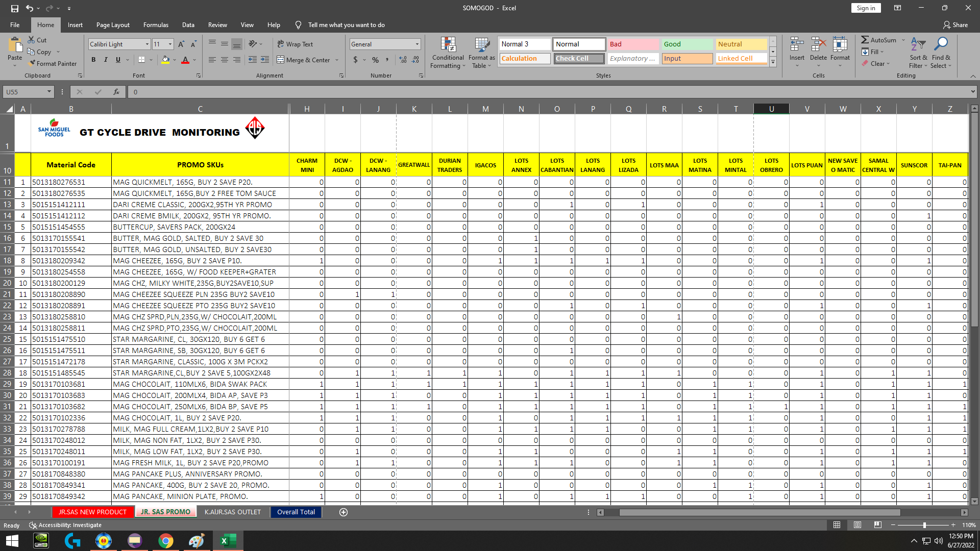Toggle Italic formatting
The height and width of the screenshot is (551, 980).
click(106, 60)
